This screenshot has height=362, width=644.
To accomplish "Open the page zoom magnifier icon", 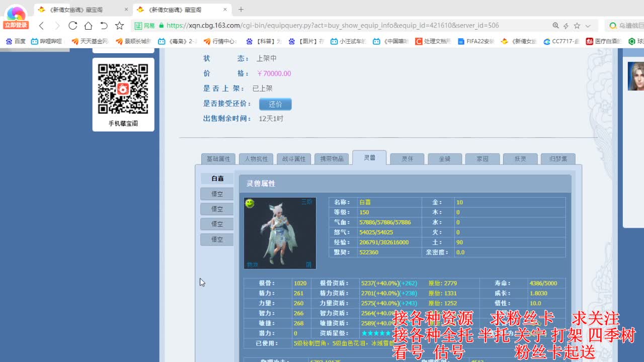I will [x=555, y=25].
